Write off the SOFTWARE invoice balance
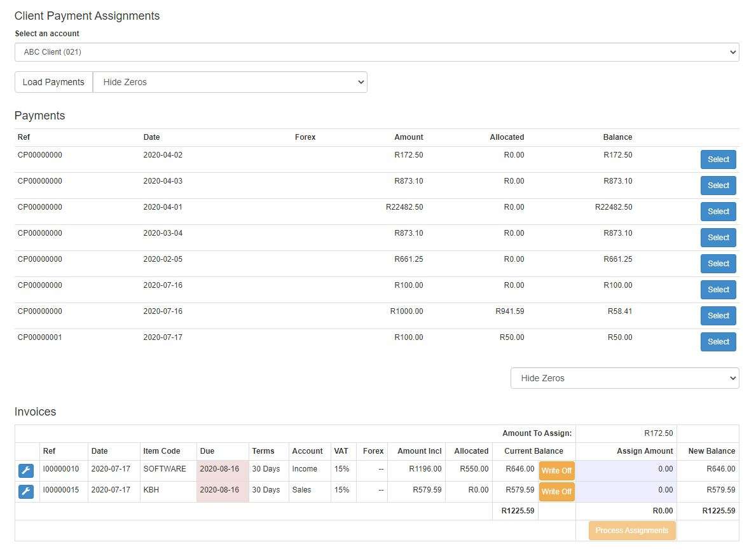Viewport: 756px width, 556px height. (556, 471)
